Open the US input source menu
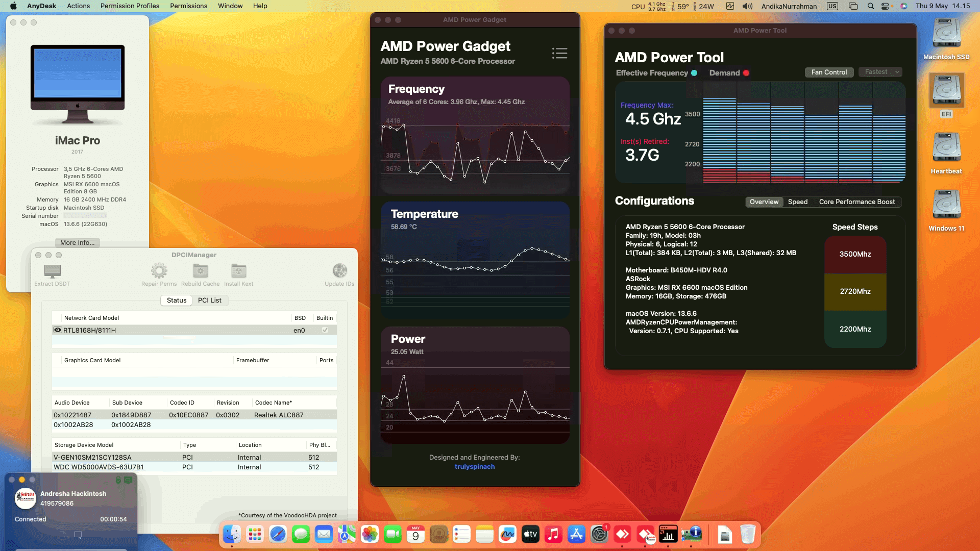 click(832, 6)
